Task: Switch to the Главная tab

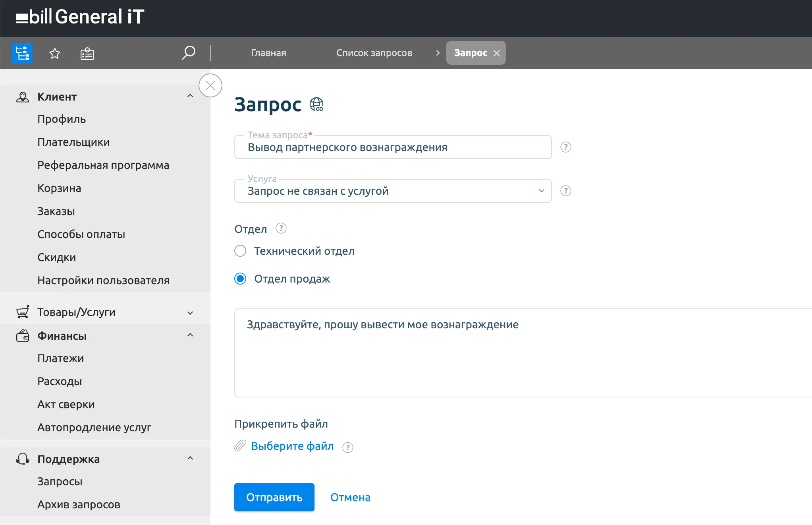Action: pos(268,53)
